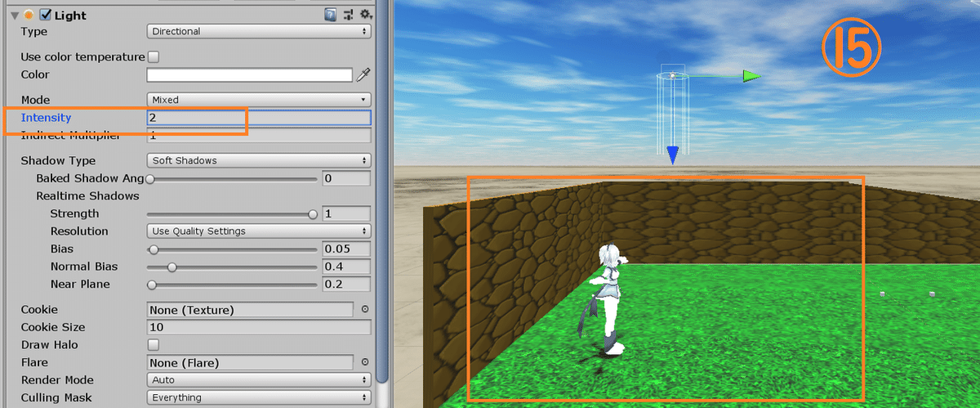The width and height of the screenshot is (980, 408).
Task: Click the Flare None (Flare) field
Action: pos(250,362)
